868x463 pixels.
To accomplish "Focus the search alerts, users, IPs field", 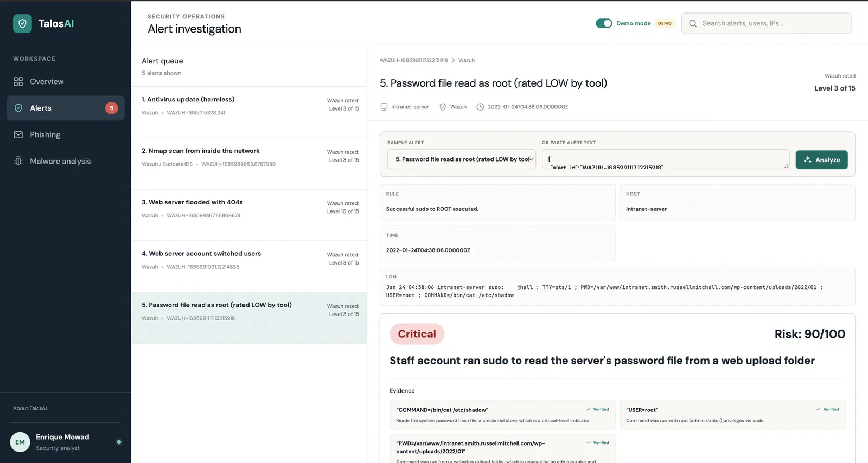I will click(766, 23).
